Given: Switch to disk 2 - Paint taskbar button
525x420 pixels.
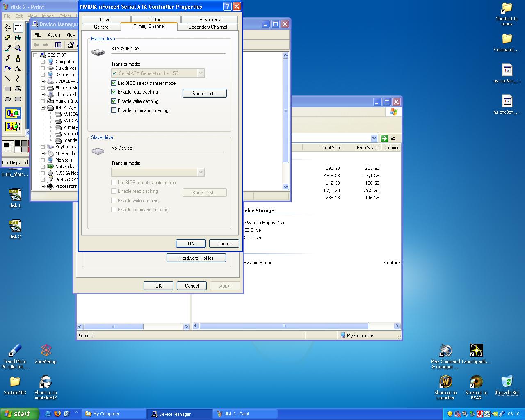Looking at the screenshot, I should 245,414.
